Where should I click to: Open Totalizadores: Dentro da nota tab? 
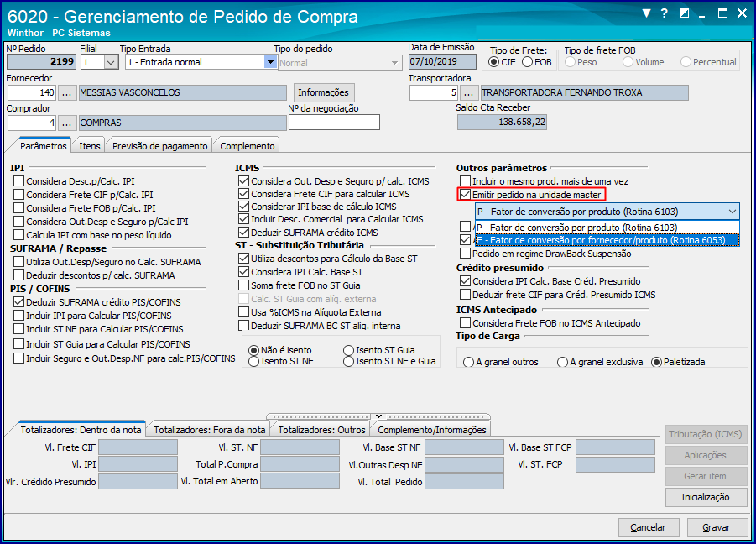click(81, 429)
